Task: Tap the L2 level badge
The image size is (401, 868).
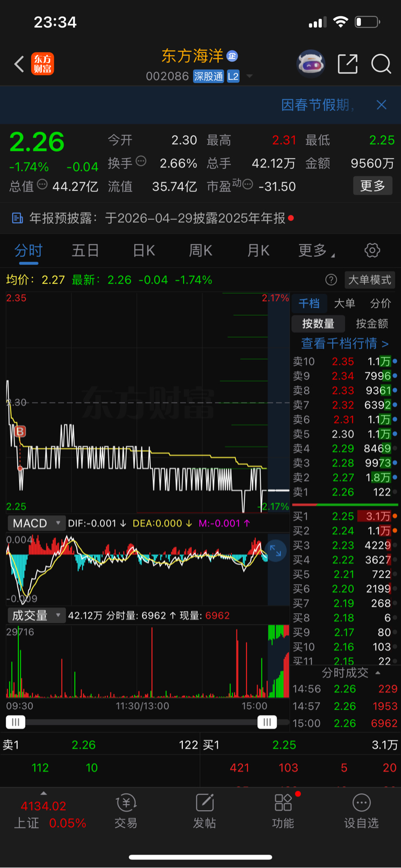Action: (x=233, y=77)
